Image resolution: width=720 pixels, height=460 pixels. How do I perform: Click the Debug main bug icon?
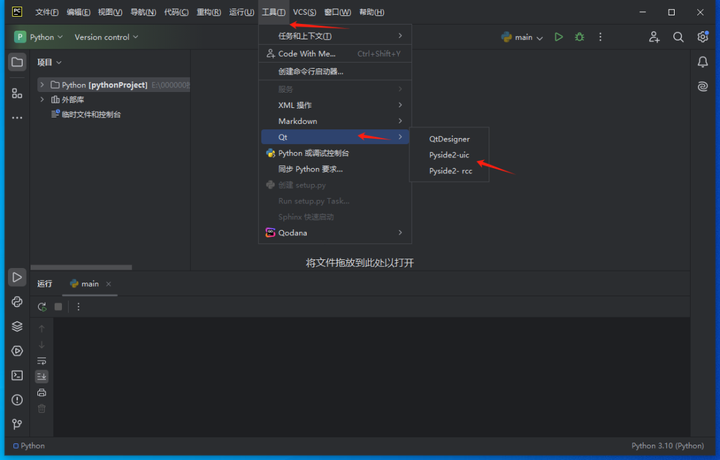pos(579,37)
